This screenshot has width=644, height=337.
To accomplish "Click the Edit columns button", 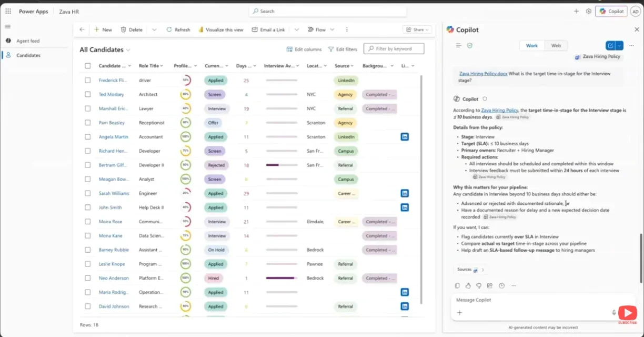I will [304, 49].
